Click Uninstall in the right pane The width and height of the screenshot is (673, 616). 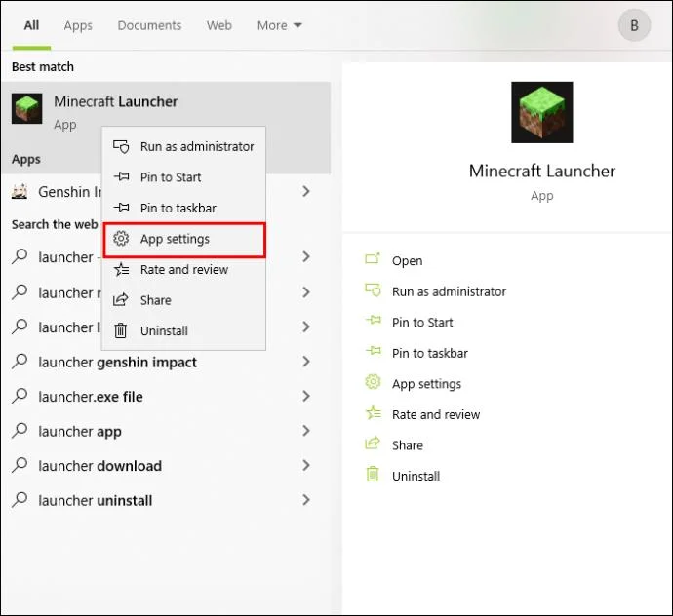pyautogui.click(x=416, y=476)
